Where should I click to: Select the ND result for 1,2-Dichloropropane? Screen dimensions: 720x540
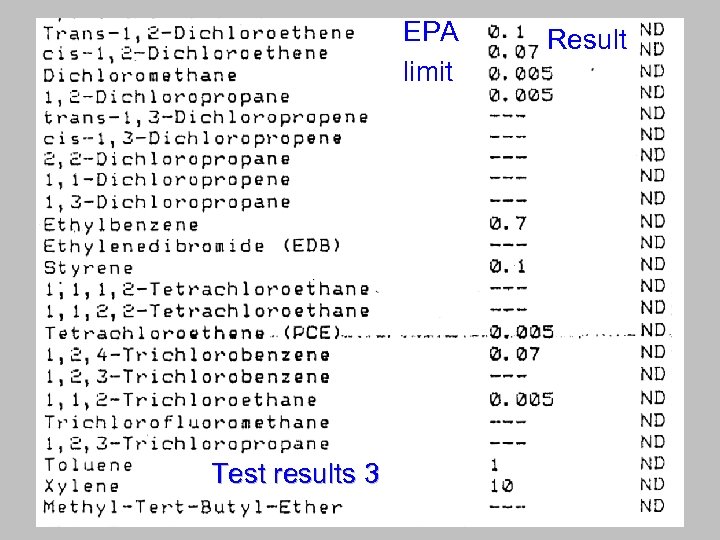point(652,92)
